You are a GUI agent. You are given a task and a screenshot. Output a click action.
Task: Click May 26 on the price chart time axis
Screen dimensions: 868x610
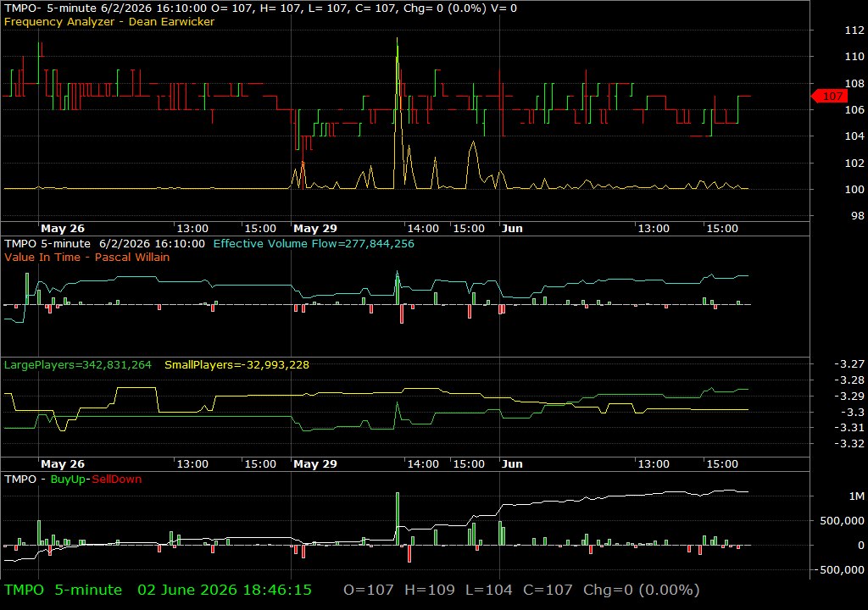pos(63,229)
